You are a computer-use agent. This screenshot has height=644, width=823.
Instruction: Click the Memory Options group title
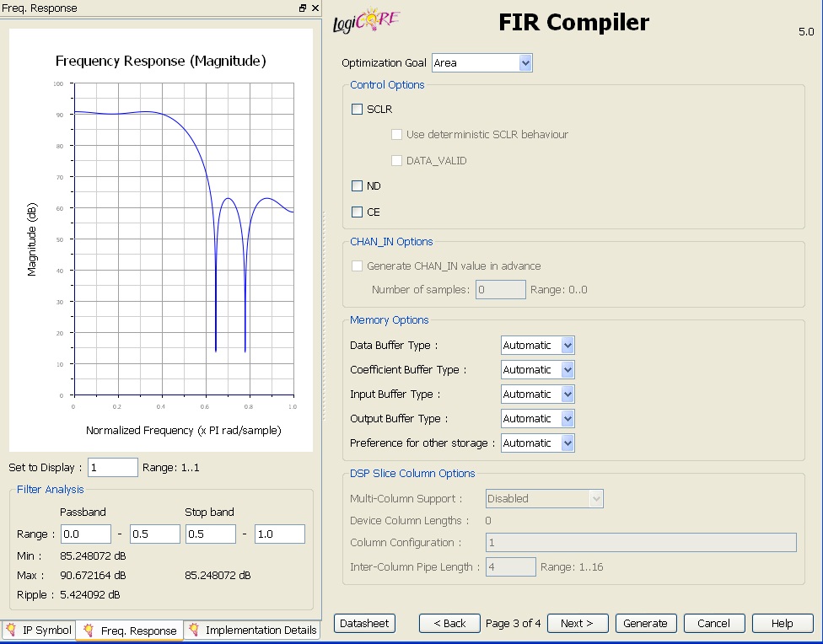click(x=390, y=319)
